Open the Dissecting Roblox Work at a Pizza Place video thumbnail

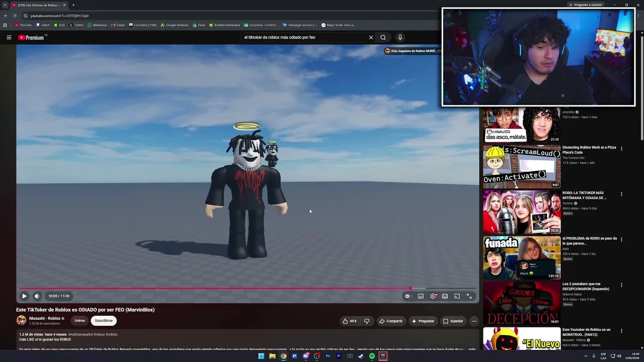coord(522,166)
